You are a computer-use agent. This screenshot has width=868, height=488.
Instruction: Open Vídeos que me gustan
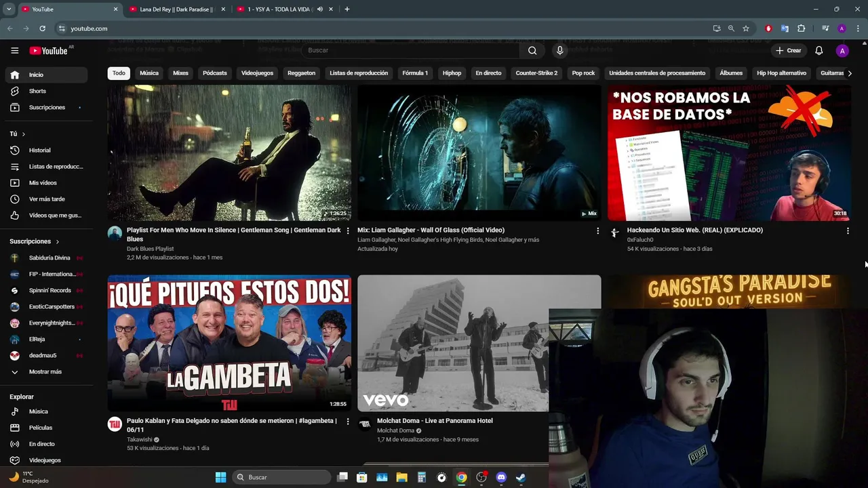tap(47, 216)
